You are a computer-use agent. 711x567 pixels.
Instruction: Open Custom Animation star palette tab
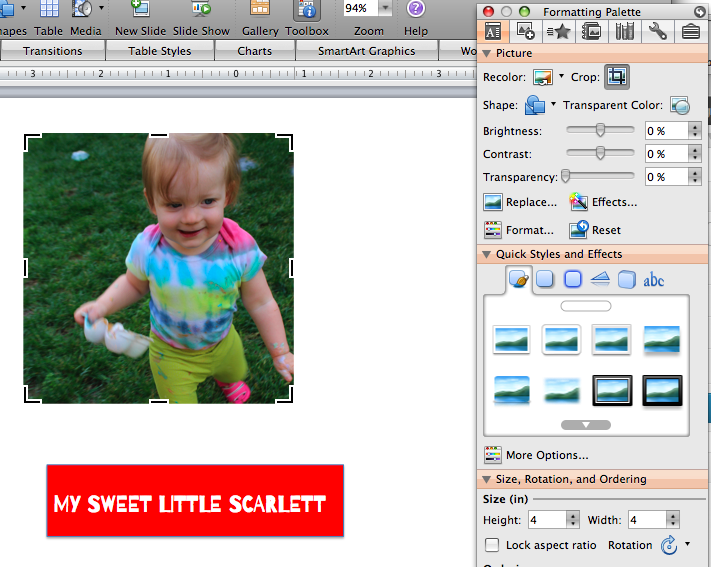[558, 31]
